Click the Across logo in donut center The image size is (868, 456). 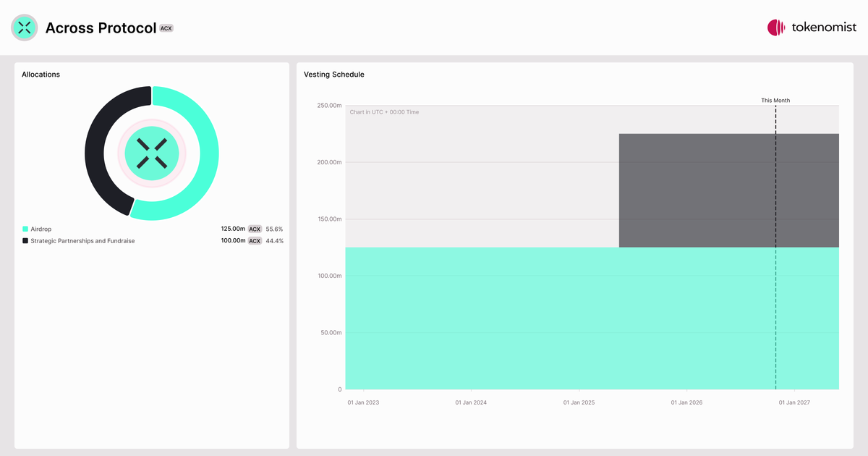(152, 153)
